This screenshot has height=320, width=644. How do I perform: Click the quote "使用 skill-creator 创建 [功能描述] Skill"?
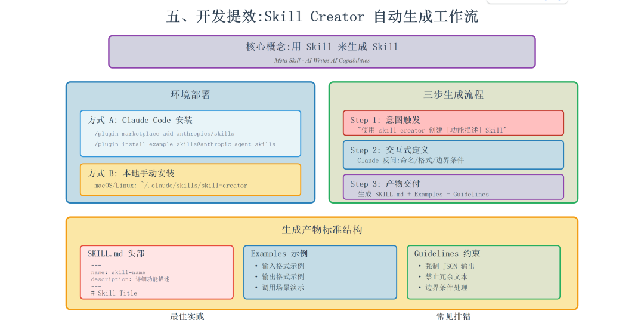point(432,130)
